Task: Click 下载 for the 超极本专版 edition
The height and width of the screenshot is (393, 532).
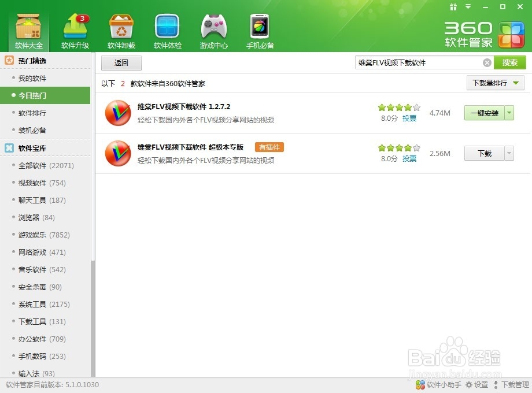Action: click(485, 153)
